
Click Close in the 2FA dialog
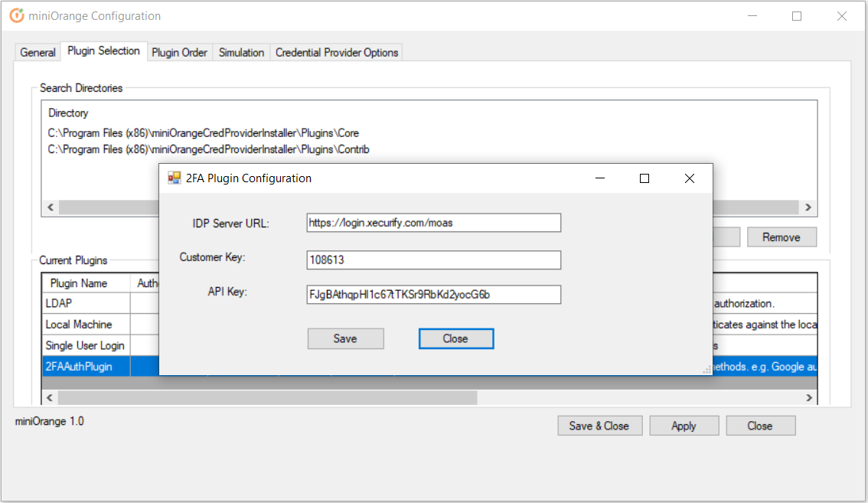tap(456, 338)
